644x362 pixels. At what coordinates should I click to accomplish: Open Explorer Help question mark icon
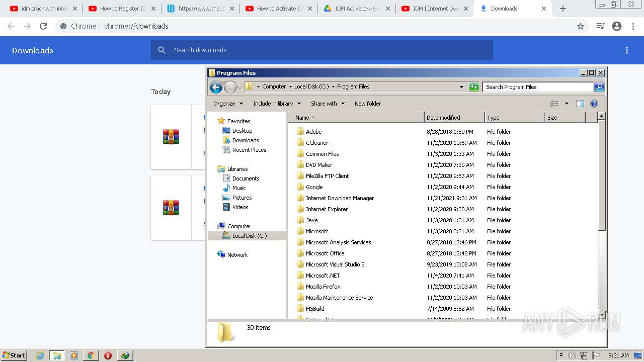click(594, 104)
